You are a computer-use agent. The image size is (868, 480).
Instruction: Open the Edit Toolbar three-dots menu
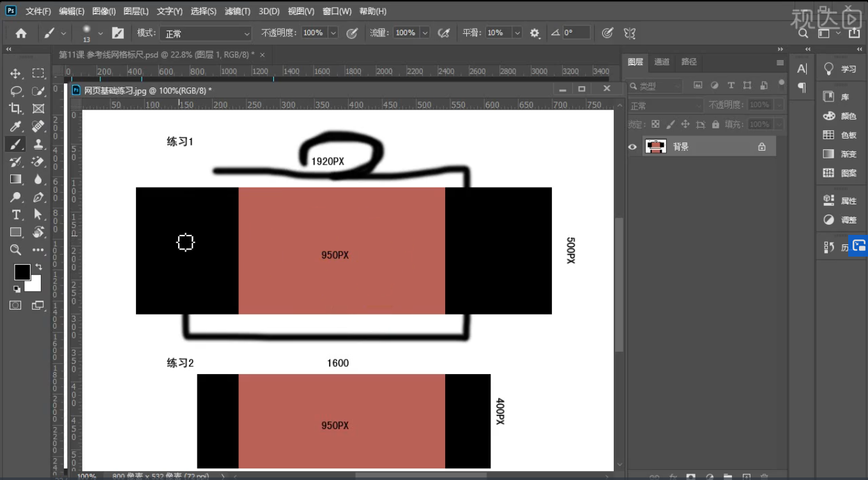point(38,250)
